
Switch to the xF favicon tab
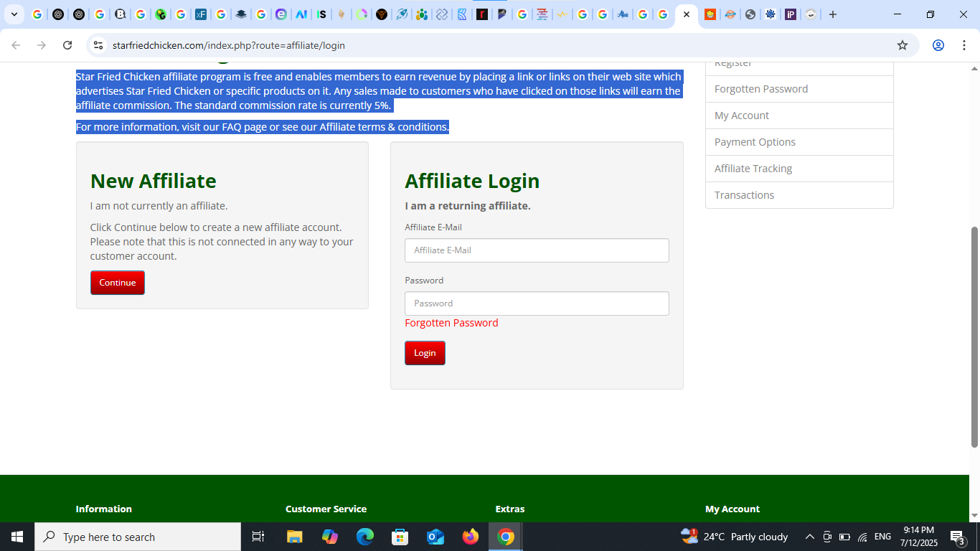click(201, 14)
